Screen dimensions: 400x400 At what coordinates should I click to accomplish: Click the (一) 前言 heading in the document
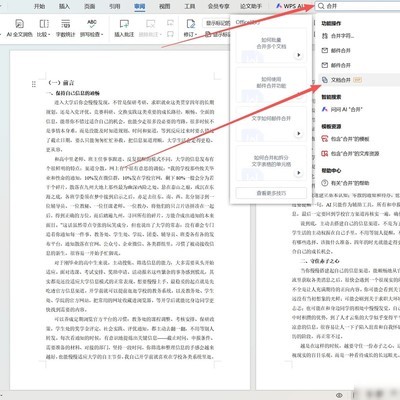click(x=62, y=83)
